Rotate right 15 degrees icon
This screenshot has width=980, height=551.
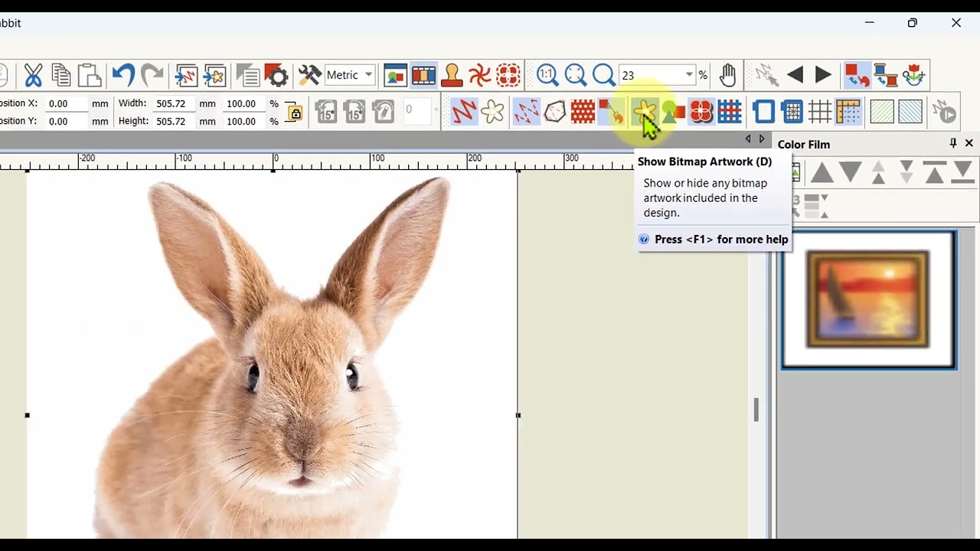click(354, 112)
